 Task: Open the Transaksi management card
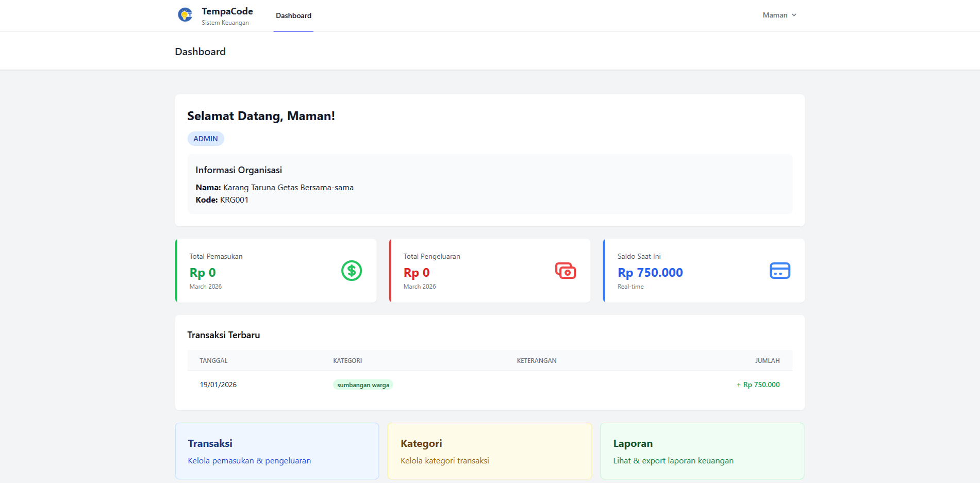[x=277, y=451]
